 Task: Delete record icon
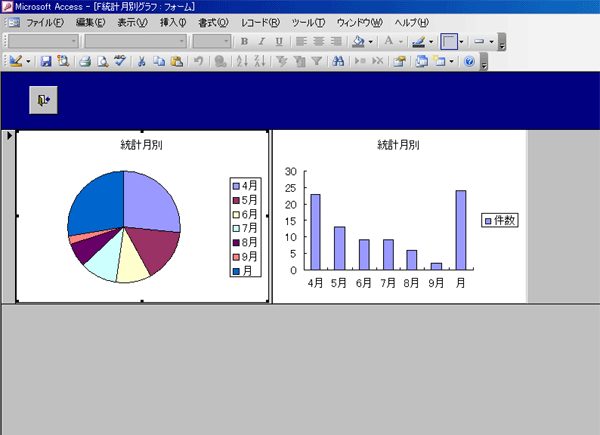378,61
